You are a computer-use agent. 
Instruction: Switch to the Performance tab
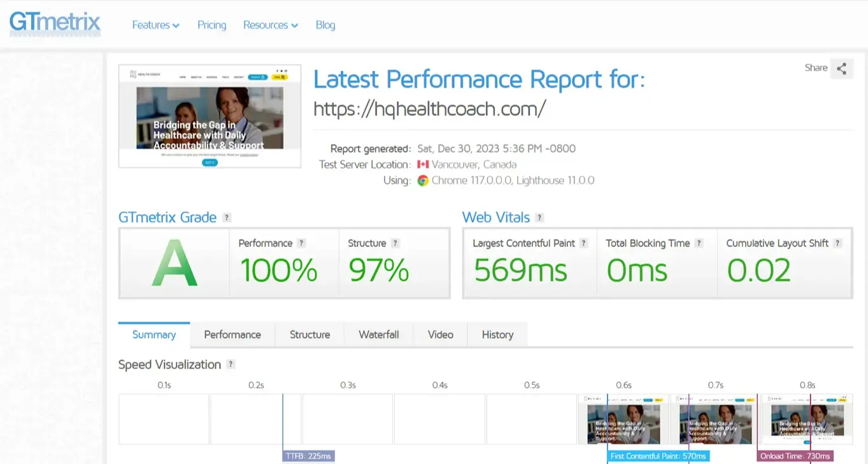232,335
